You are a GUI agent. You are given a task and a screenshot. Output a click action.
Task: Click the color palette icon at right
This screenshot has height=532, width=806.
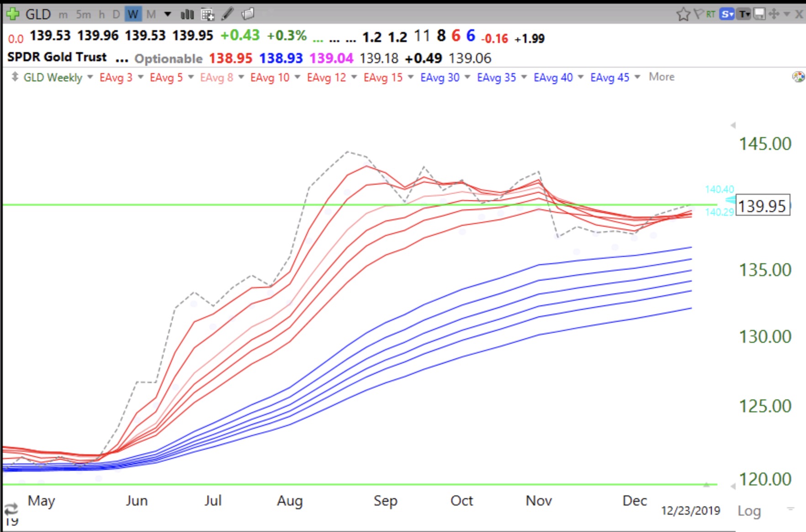coord(798,77)
